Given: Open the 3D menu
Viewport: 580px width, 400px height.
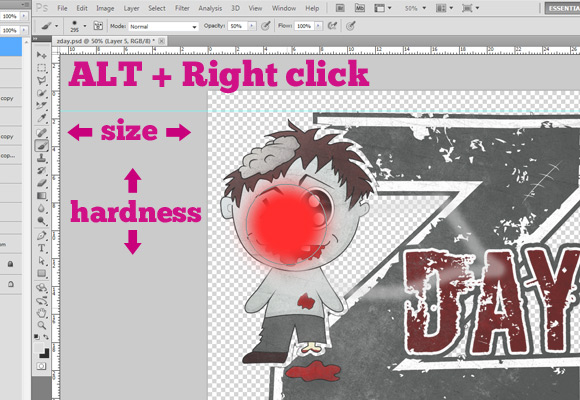Looking at the screenshot, I should (x=235, y=8).
